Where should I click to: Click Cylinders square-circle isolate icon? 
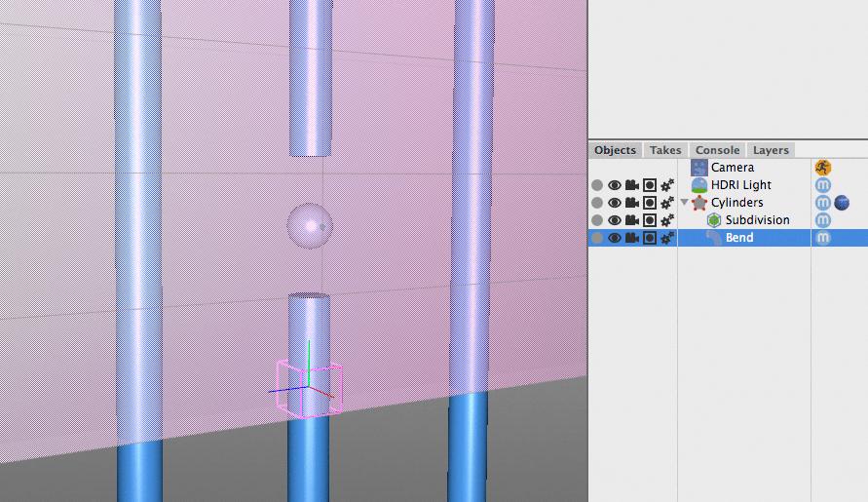[x=650, y=203]
